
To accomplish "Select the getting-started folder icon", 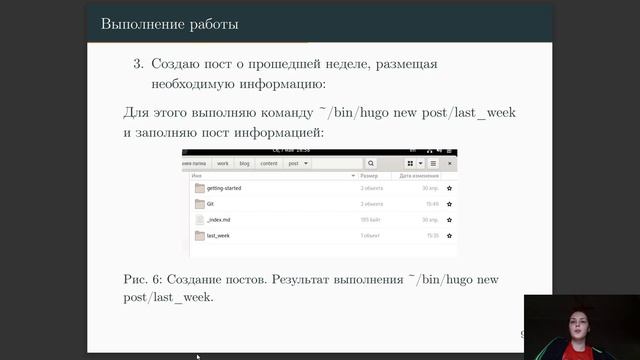I will 200,188.
